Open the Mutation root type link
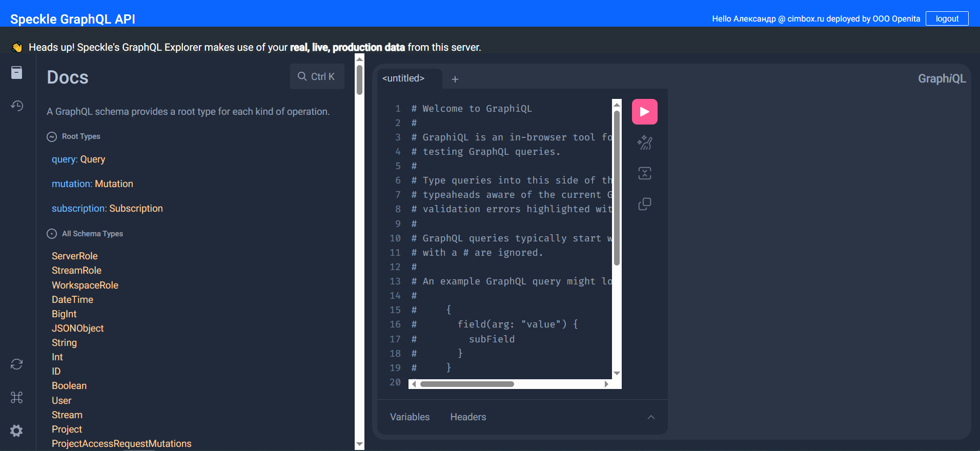 click(114, 184)
